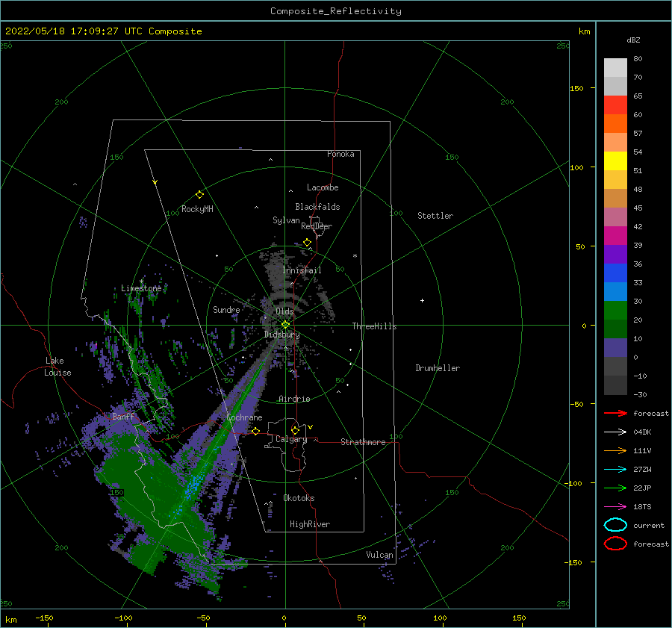The height and width of the screenshot is (628, 672).
Task: Click the ThreeHills label
Action: click(x=374, y=326)
